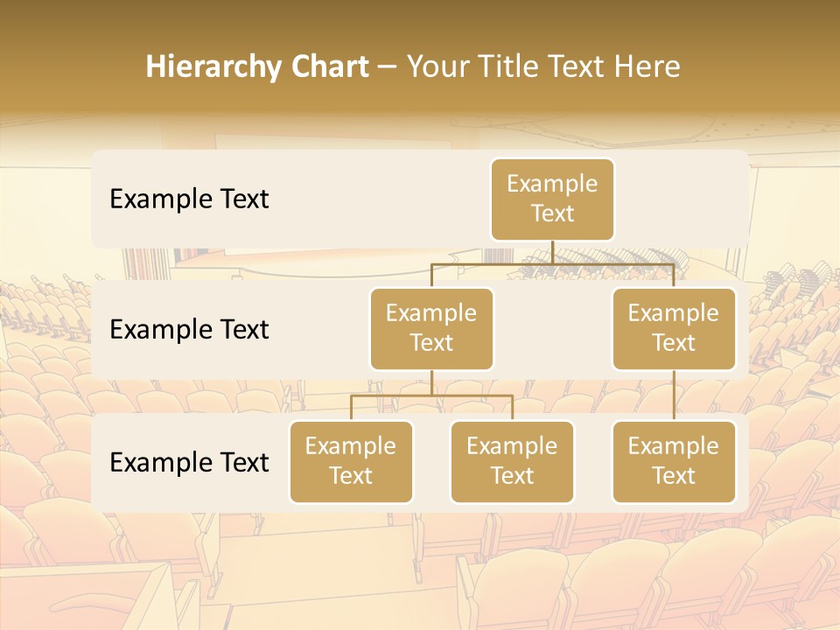The width and height of the screenshot is (840, 630).
Task: Select the first row Example Text label
Action: click(x=188, y=199)
